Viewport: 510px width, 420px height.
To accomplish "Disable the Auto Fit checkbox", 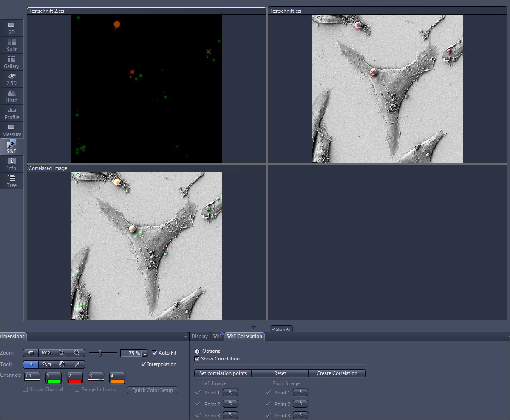I will point(155,352).
